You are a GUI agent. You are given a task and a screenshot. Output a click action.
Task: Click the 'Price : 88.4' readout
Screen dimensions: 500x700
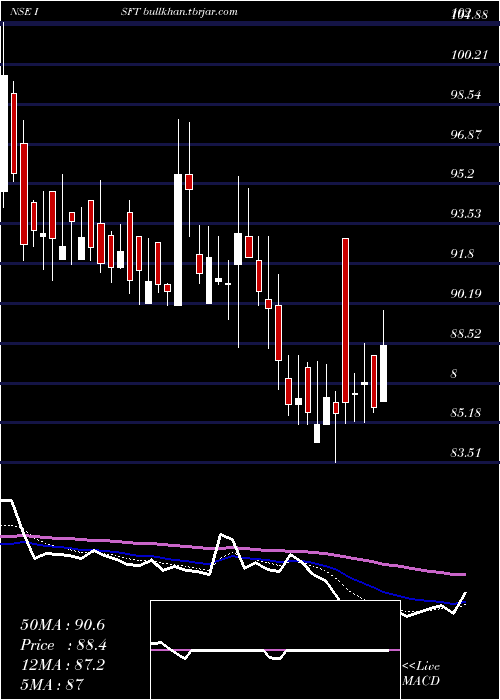point(63,645)
